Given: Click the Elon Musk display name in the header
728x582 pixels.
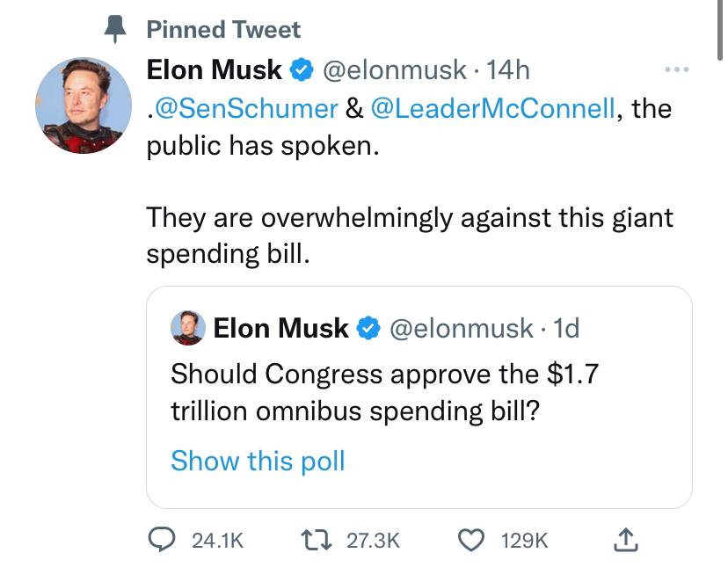Looking at the screenshot, I should [x=214, y=69].
